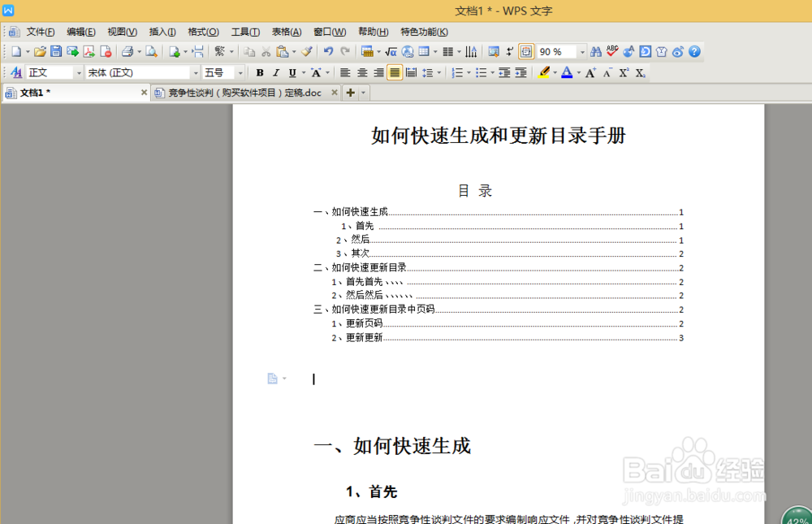Copy selection using the copy icon
The height and width of the screenshot is (524, 812).
[x=249, y=51]
